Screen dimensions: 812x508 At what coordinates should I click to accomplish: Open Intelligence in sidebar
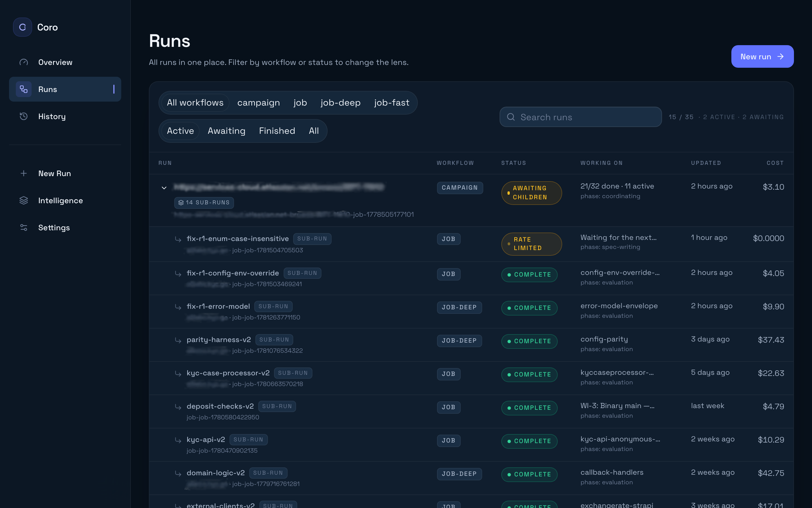(65, 201)
